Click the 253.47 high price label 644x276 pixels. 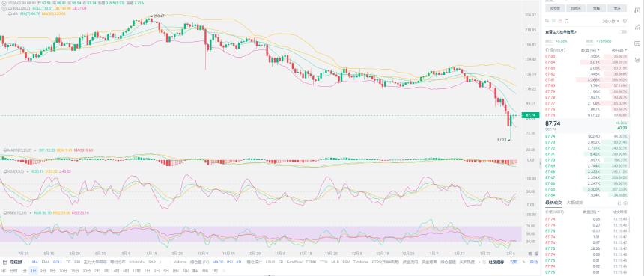click(x=159, y=16)
